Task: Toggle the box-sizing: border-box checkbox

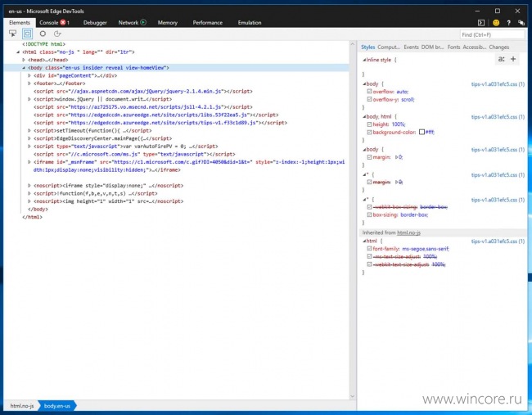Action: click(369, 214)
